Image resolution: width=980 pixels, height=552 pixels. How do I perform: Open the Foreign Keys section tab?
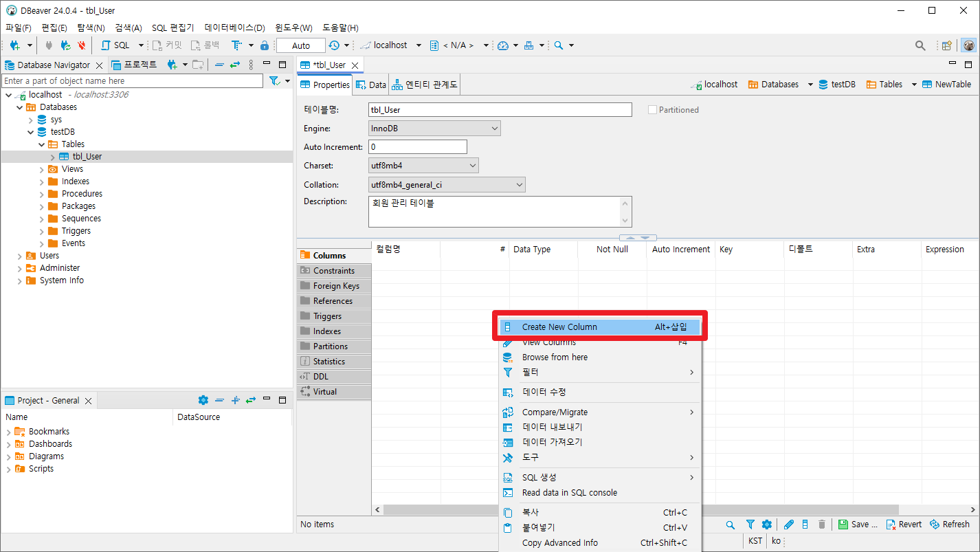pos(334,286)
